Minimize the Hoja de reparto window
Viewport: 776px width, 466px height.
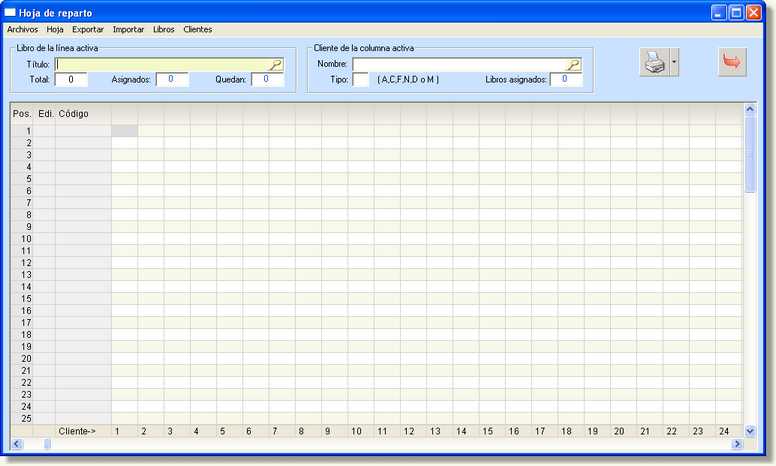coord(719,12)
